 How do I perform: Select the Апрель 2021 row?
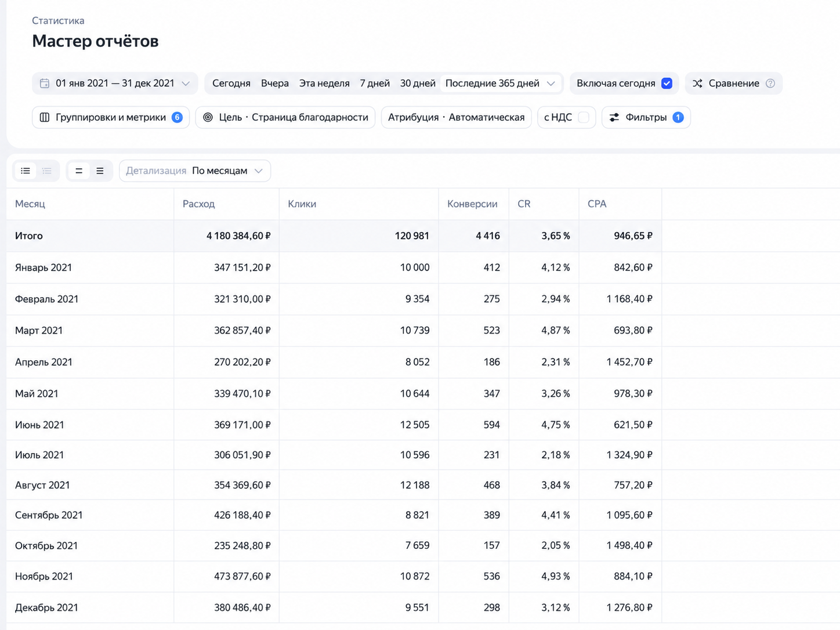[x=334, y=362]
